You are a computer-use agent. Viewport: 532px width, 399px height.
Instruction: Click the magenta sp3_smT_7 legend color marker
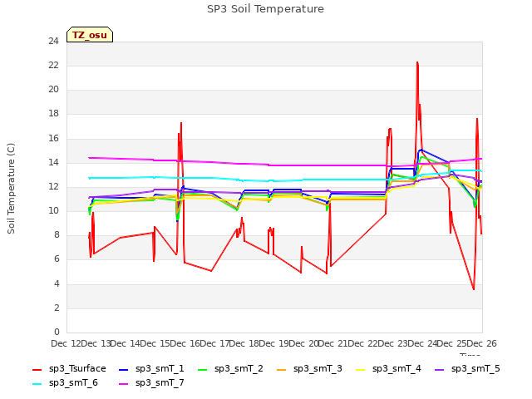click(124, 384)
